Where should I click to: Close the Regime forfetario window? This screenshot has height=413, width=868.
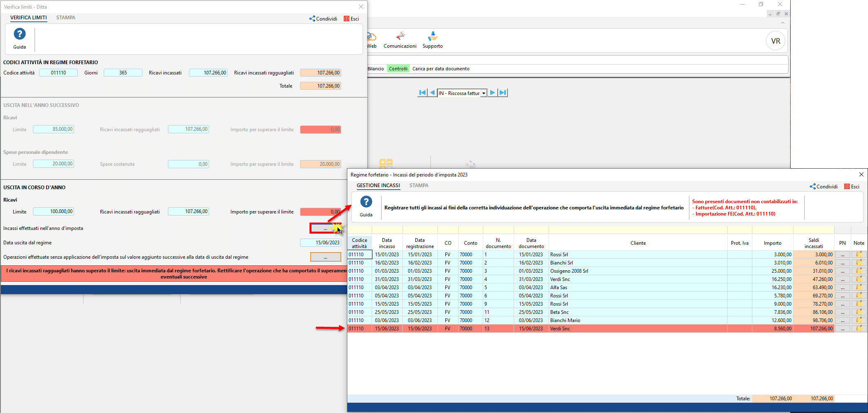pos(861,174)
